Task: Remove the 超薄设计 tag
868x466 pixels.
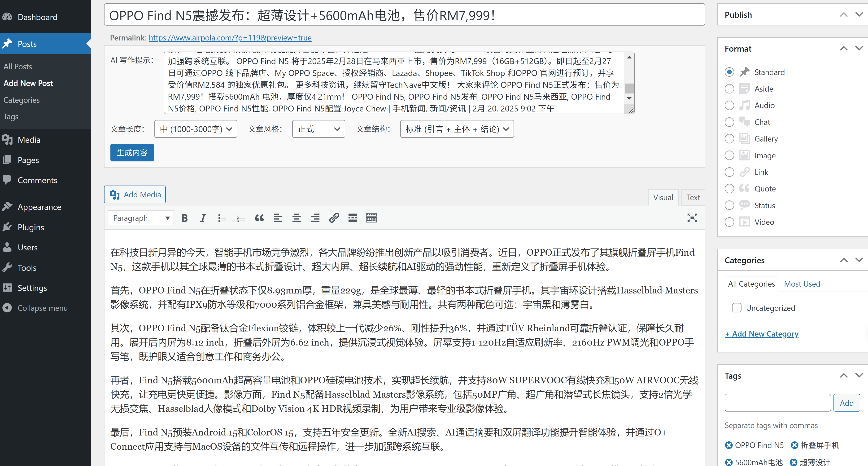Action: 794,462
